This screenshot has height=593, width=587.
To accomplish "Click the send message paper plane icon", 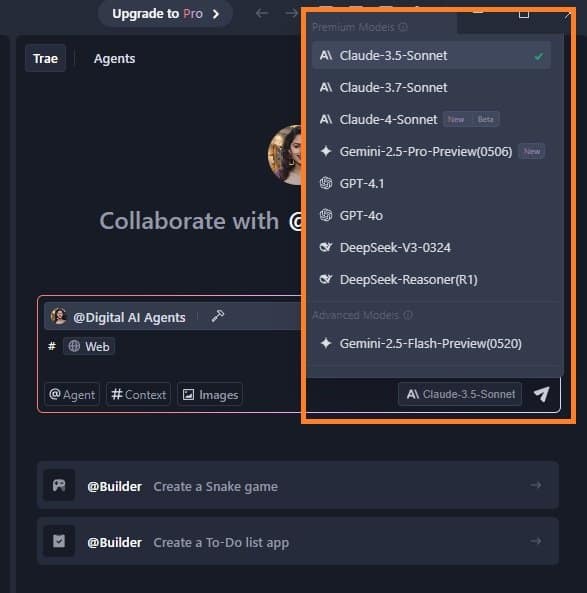I will 542,394.
